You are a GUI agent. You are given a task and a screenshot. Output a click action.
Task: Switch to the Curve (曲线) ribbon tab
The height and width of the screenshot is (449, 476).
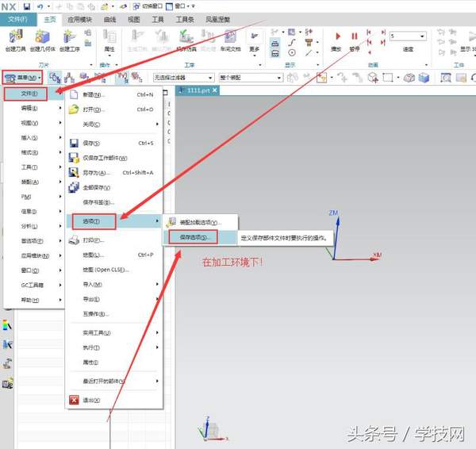[109, 19]
